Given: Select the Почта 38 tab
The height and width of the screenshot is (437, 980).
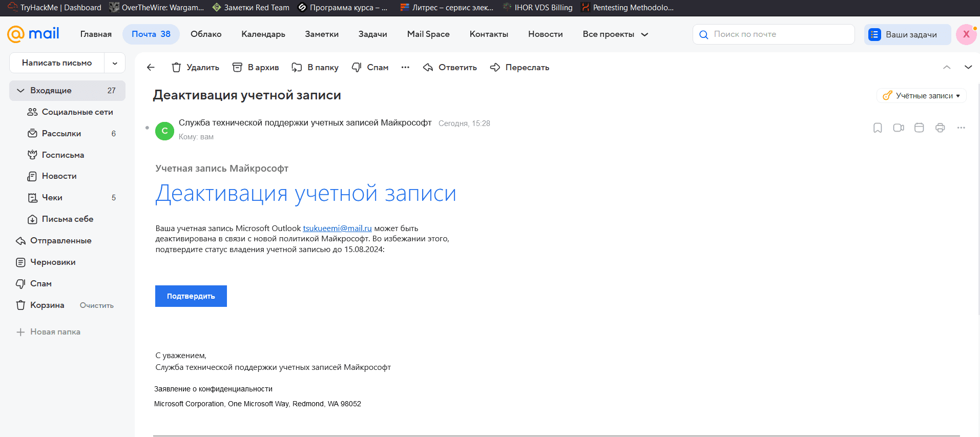Looking at the screenshot, I should 151,34.
